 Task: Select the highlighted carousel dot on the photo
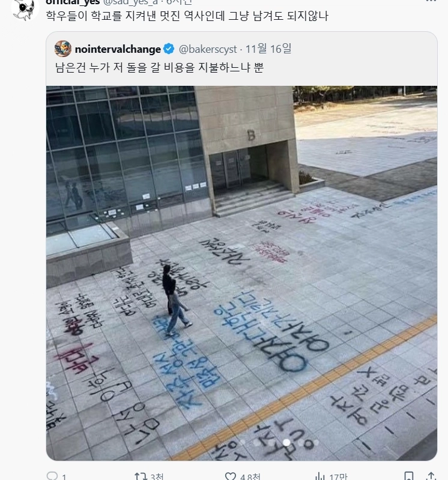[286, 442]
